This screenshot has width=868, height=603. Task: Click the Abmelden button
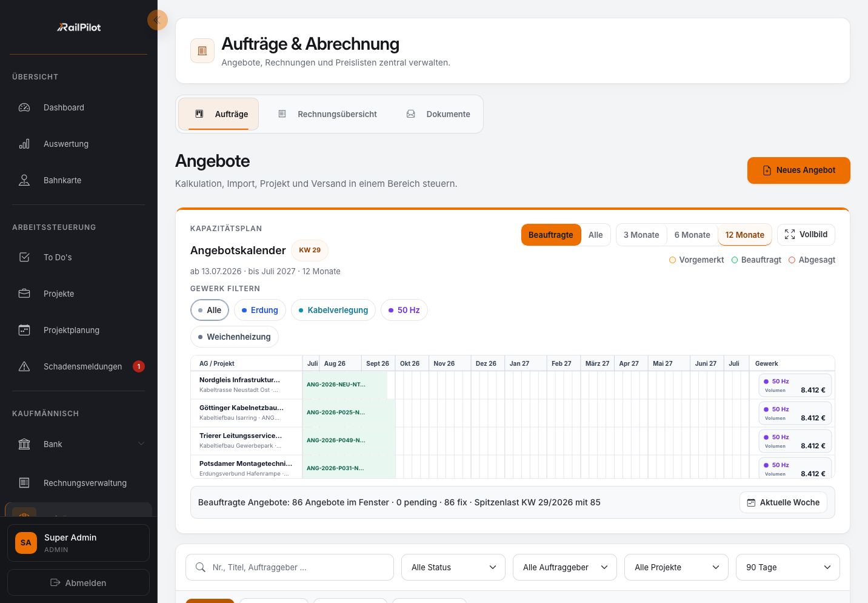click(78, 582)
